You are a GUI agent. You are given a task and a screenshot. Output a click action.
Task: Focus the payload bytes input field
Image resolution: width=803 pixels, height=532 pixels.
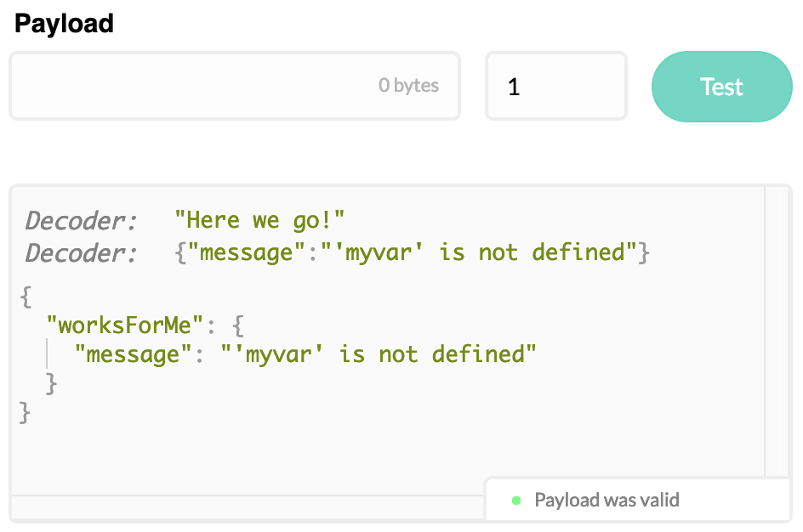[x=235, y=86]
